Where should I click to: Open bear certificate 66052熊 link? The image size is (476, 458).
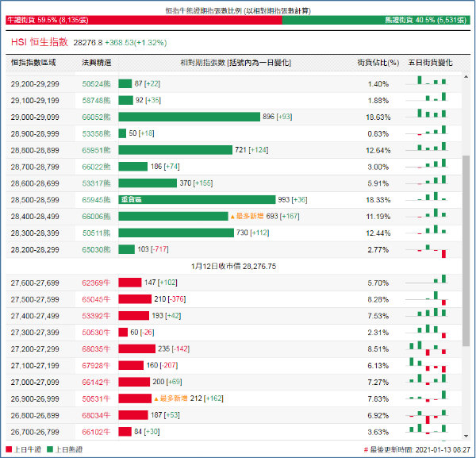tap(96, 117)
